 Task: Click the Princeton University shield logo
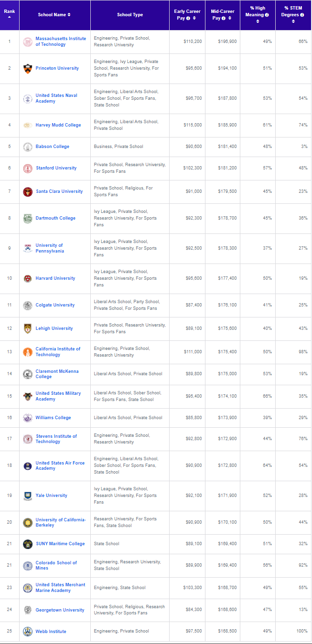click(28, 68)
